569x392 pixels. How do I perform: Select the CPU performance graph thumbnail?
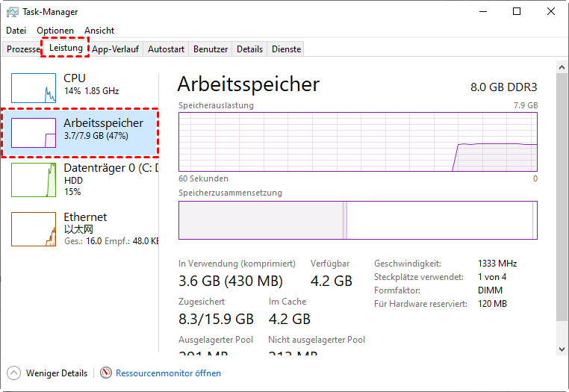(34, 87)
